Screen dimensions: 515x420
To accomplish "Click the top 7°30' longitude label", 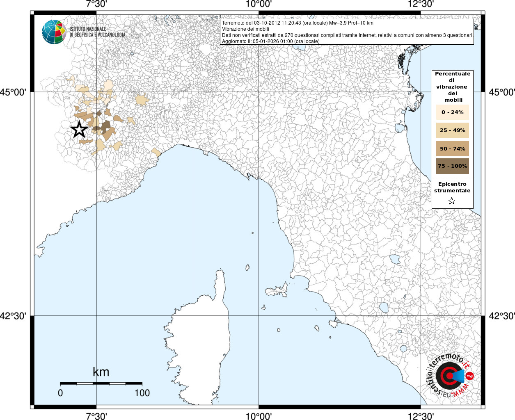I will coord(96,4).
